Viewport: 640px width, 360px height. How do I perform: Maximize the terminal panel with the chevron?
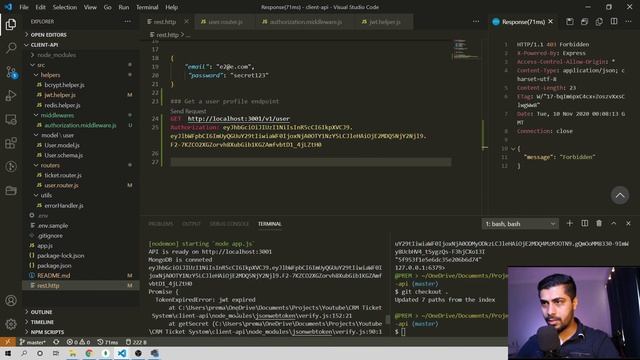click(613, 223)
